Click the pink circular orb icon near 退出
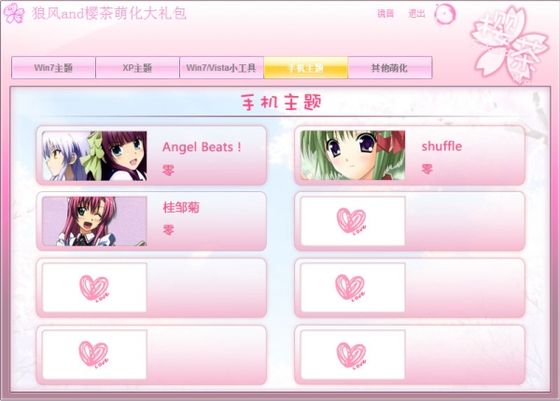Viewport: 560px width, 401px height. [x=445, y=15]
